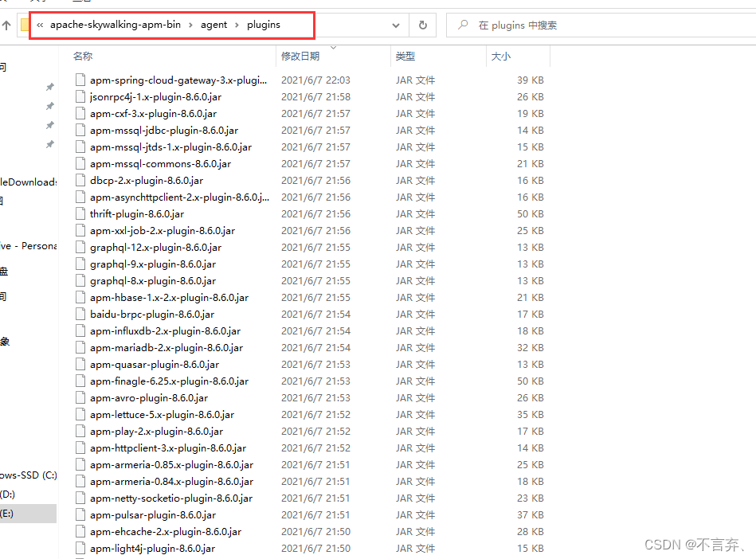Go to apache-skywalking-apm-bin in breadcrumb
Image resolution: width=756 pixels, height=559 pixels.
click(x=116, y=25)
